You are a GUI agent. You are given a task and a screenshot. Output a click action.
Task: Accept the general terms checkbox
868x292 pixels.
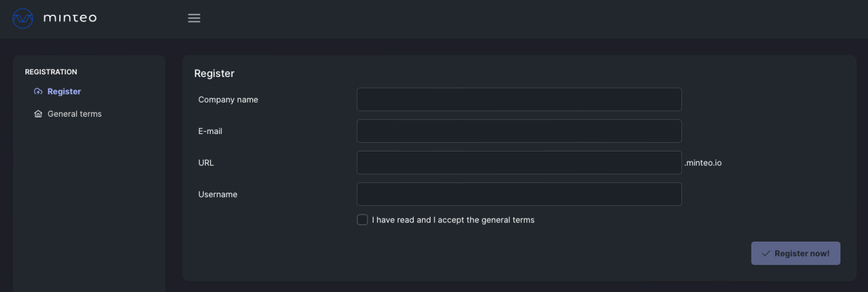(362, 219)
